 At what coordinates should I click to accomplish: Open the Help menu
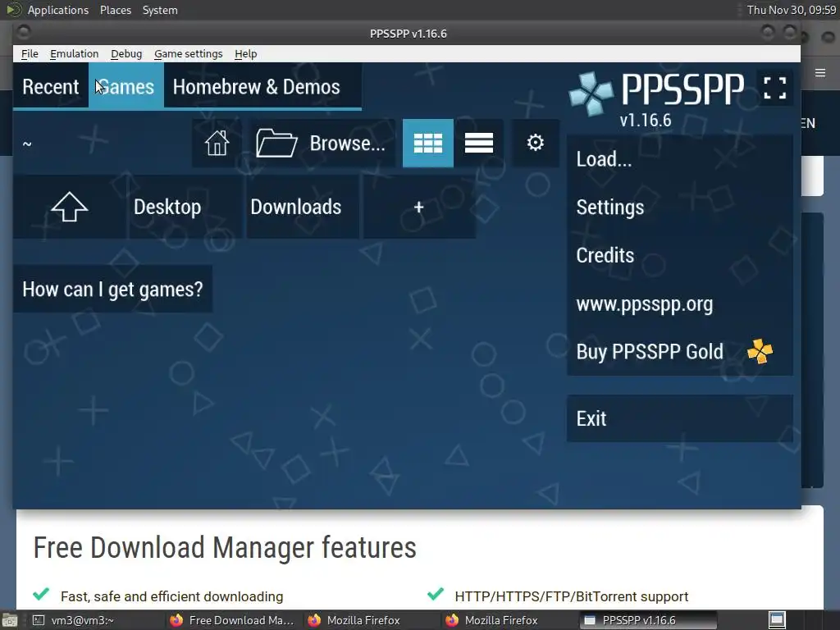coord(246,53)
